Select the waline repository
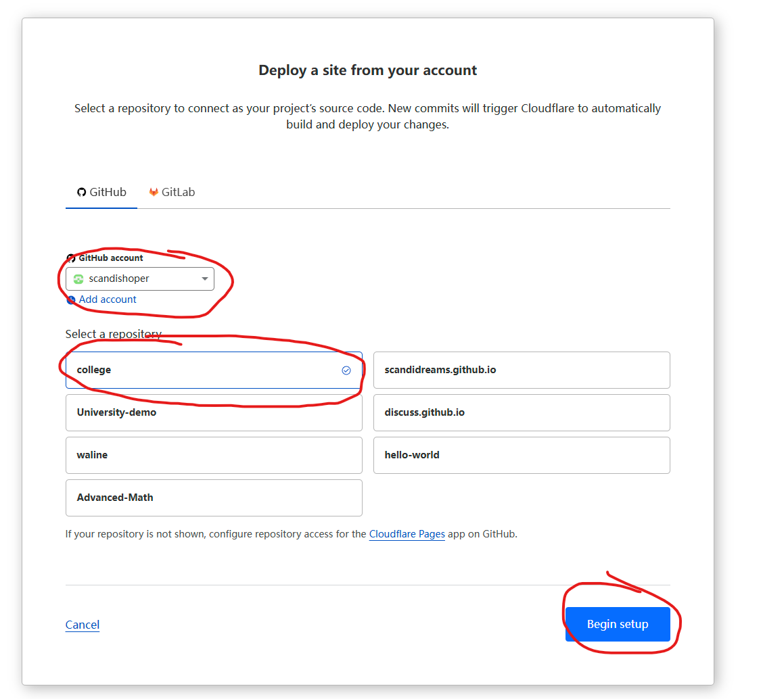The image size is (784, 699). pos(214,455)
